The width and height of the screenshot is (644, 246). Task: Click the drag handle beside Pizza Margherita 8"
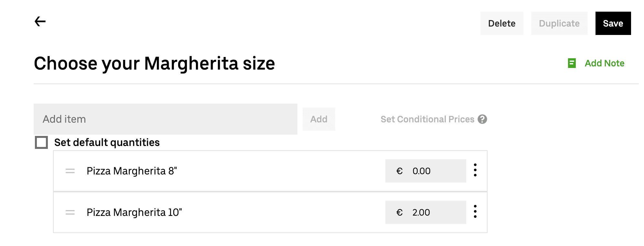point(70,171)
